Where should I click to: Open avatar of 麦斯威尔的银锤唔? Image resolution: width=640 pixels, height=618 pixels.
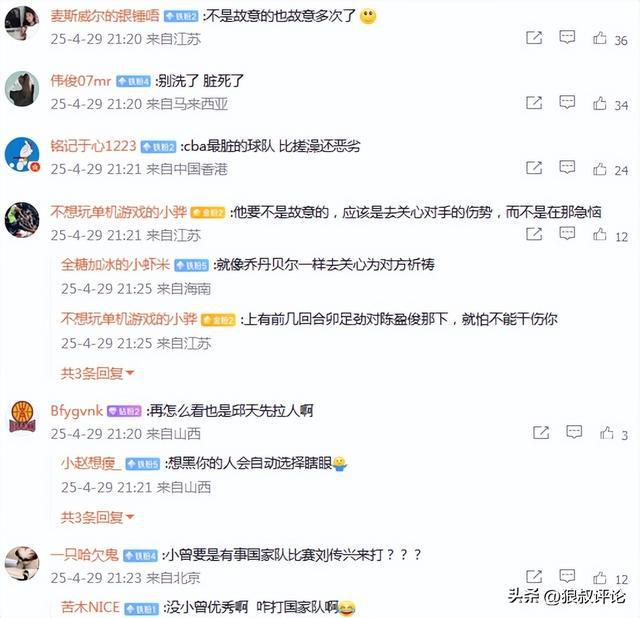21,23
